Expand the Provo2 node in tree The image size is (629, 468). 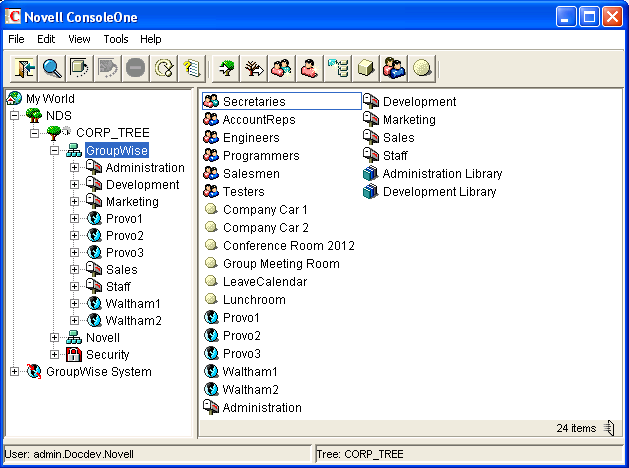click(x=74, y=235)
